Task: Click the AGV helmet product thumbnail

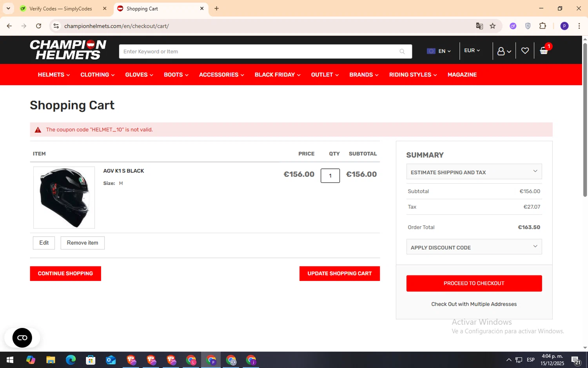Action: click(64, 197)
